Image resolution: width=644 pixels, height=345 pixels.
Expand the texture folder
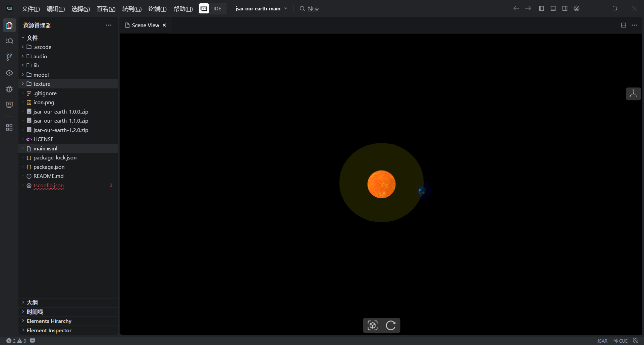[x=42, y=84]
